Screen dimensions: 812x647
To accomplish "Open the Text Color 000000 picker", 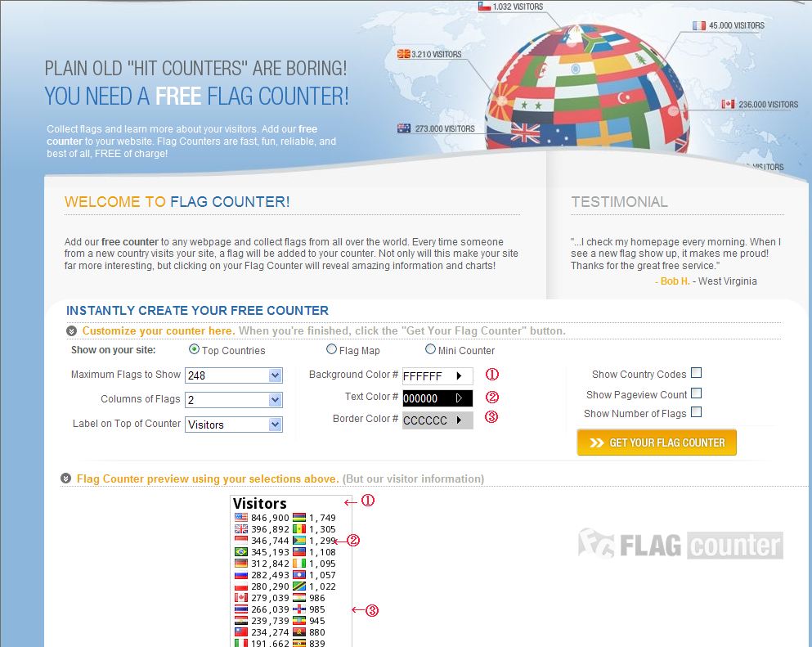I will tap(437, 398).
